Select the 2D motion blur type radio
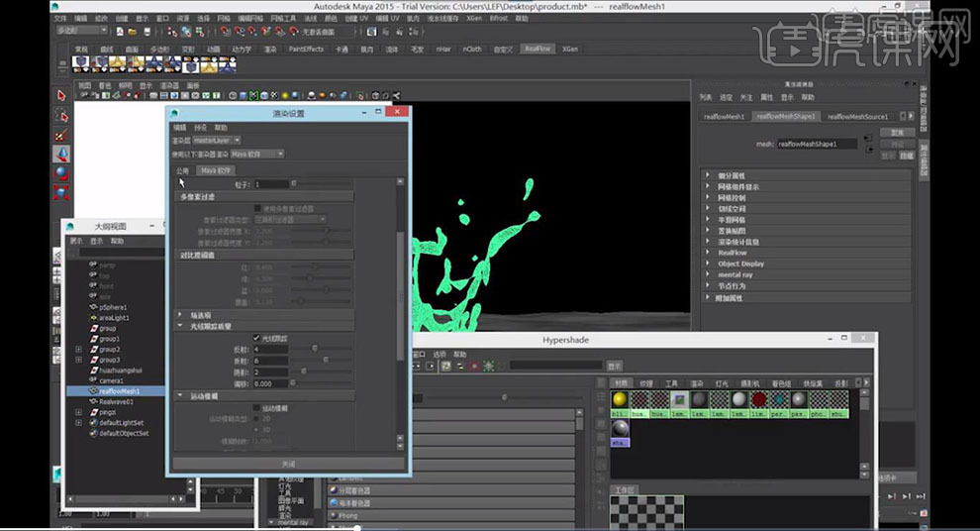 coord(256,418)
